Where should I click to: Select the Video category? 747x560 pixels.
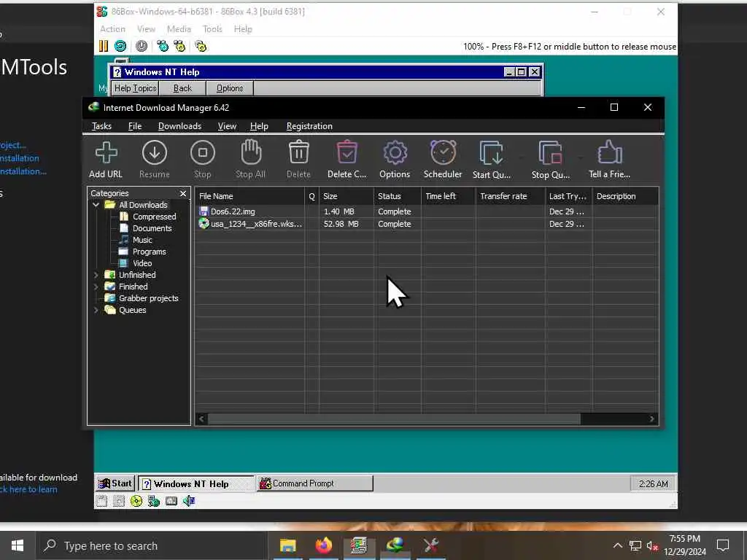pos(142,263)
